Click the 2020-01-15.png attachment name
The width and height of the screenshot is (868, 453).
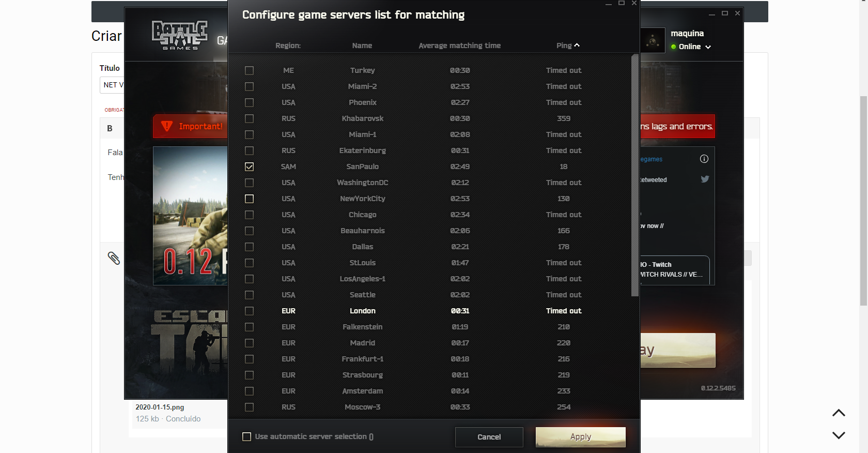click(160, 407)
